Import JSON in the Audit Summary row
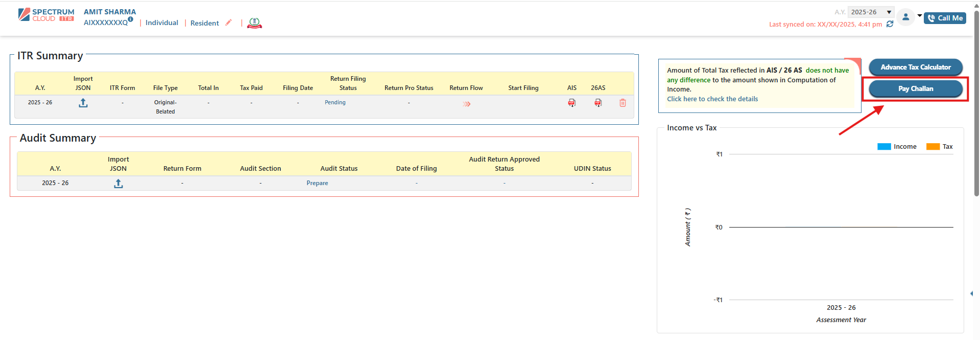Screen dimensions: 980x340 click(x=118, y=184)
